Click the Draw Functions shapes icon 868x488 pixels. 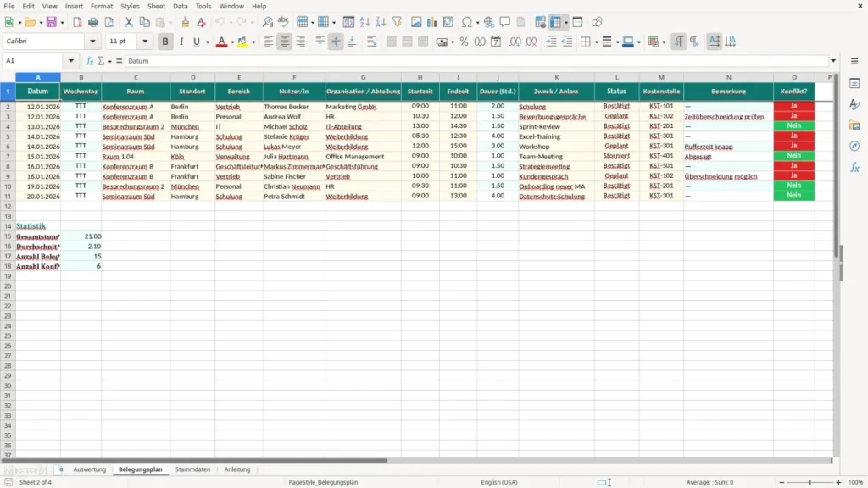click(597, 22)
